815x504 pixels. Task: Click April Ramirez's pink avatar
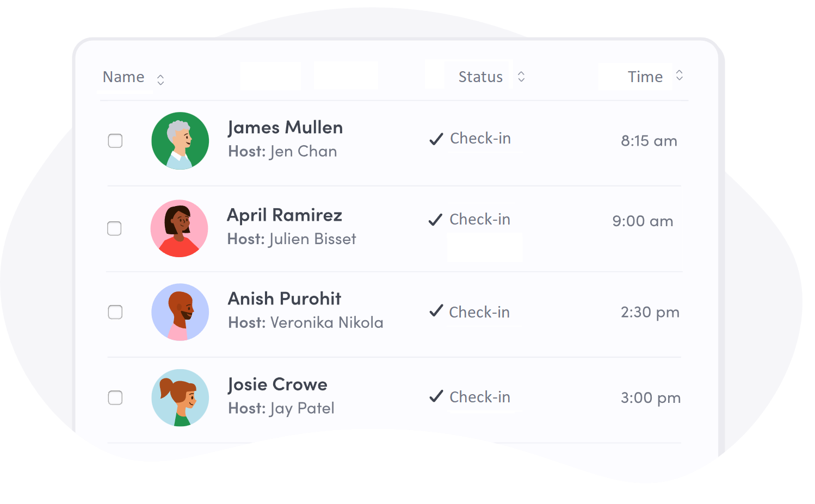(x=180, y=228)
